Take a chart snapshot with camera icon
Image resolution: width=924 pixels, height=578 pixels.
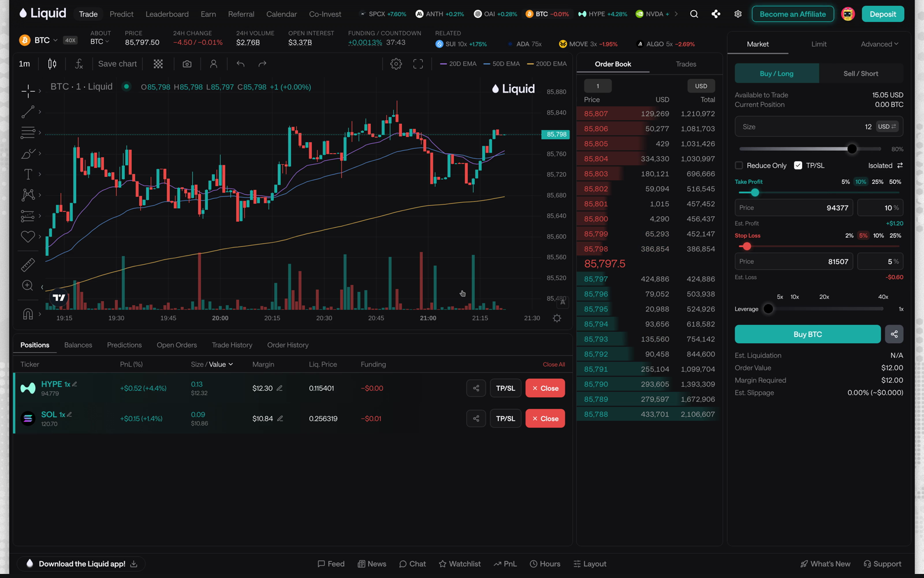pyautogui.click(x=187, y=64)
